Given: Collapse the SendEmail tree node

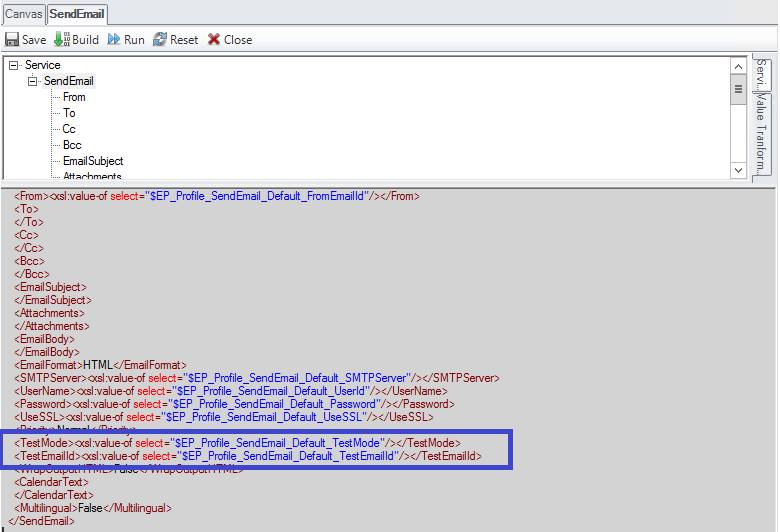Looking at the screenshot, I should click(x=32, y=81).
